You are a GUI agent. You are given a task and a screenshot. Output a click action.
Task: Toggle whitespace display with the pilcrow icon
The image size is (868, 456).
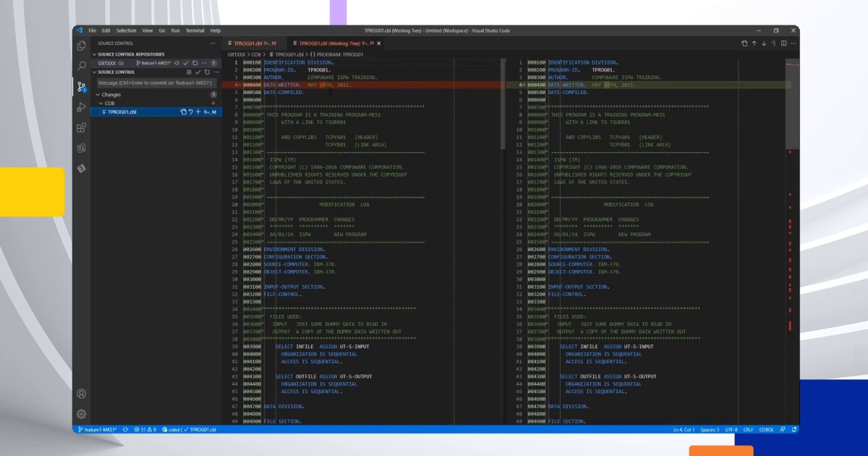point(773,43)
